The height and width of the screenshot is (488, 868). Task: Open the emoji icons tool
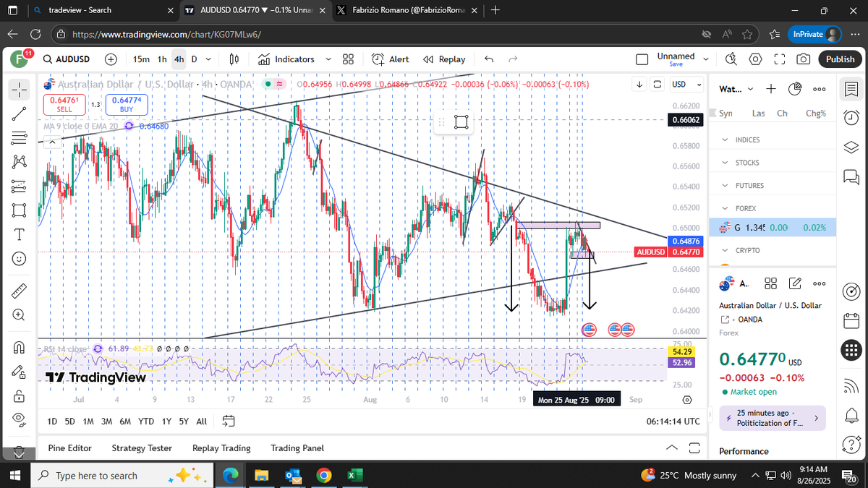tap(20, 258)
